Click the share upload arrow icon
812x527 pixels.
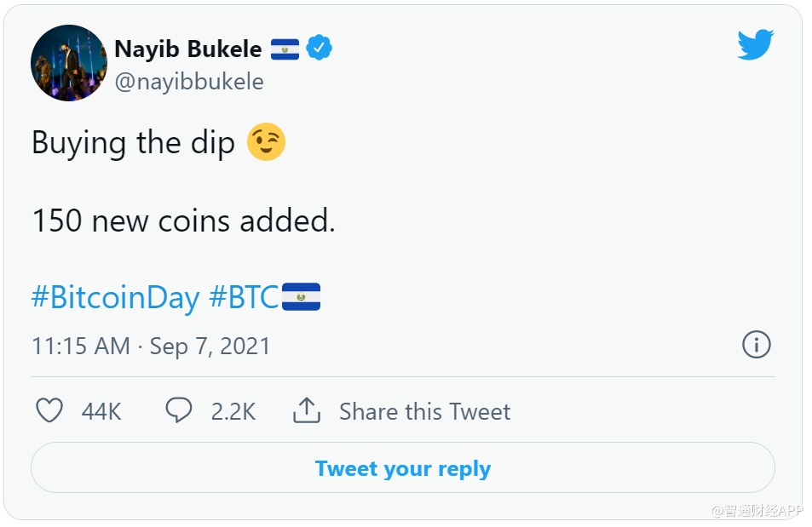point(306,411)
